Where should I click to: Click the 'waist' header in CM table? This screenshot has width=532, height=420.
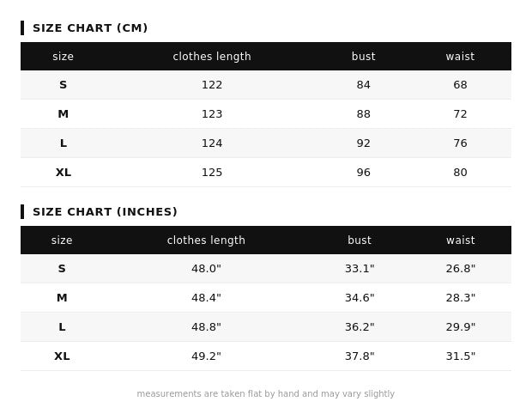[x=460, y=57]
